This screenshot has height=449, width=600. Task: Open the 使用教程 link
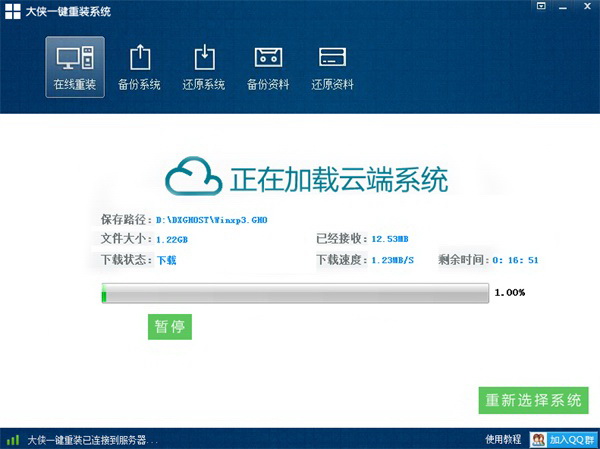click(x=503, y=439)
